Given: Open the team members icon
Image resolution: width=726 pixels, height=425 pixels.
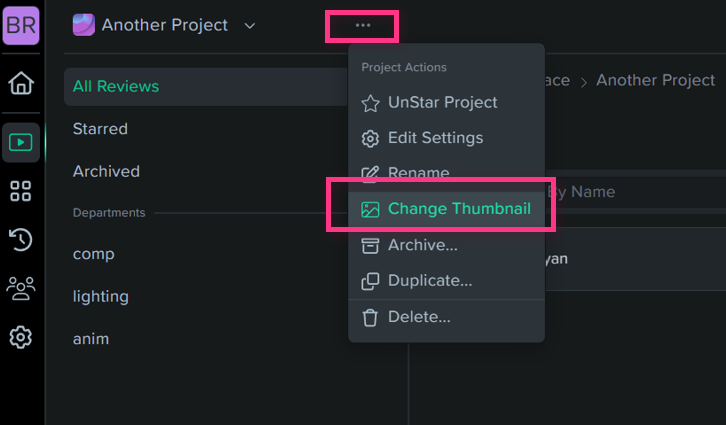Looking at the screenshot, I should 21,288.
